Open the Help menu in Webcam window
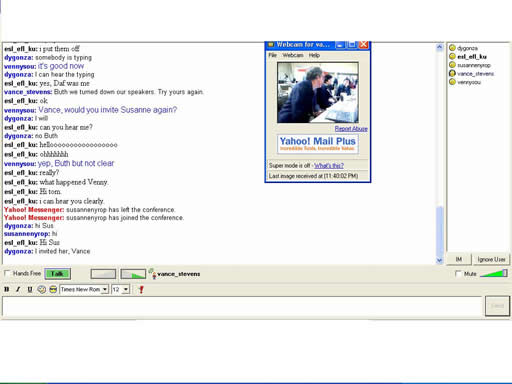512x384 pixels. pyautogui.click(x=314, y=55)
